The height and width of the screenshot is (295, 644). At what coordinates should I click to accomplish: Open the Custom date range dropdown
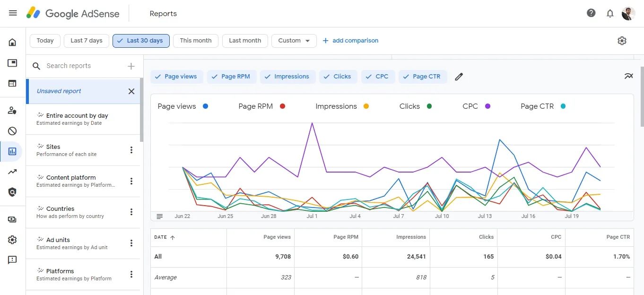tap(294, 41)
